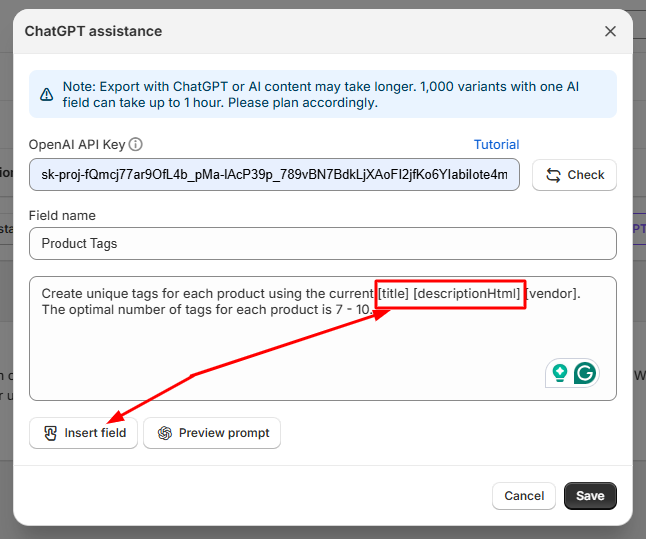Click the 'OpenAI API Key' label
The image size is (646, 539).
click(x=77, y=145)
